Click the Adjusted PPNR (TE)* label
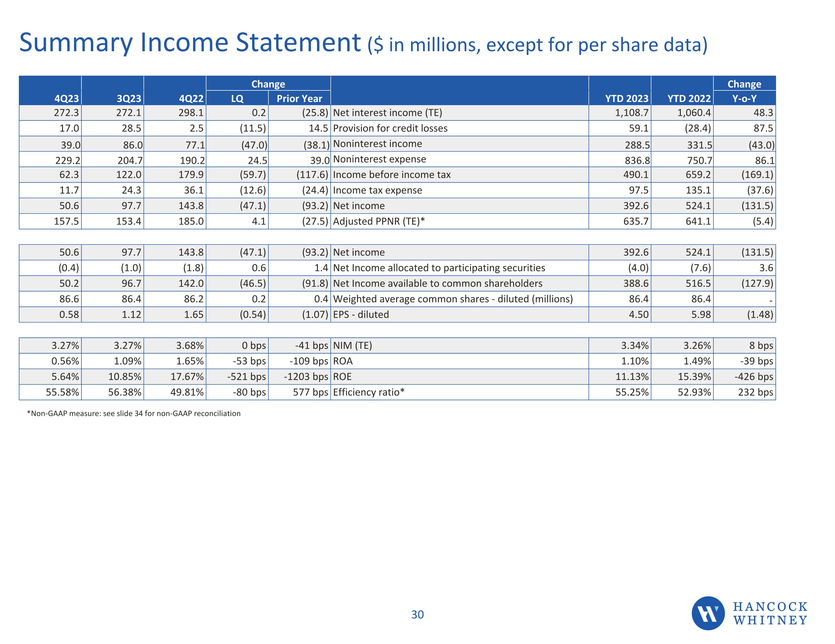This screenshot has height=644, width=835. [x=379, y=221]
